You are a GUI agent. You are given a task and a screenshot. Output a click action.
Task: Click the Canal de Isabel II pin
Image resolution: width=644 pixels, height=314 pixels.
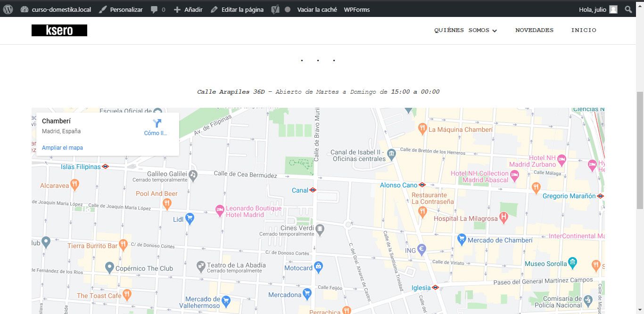[391, 153]
